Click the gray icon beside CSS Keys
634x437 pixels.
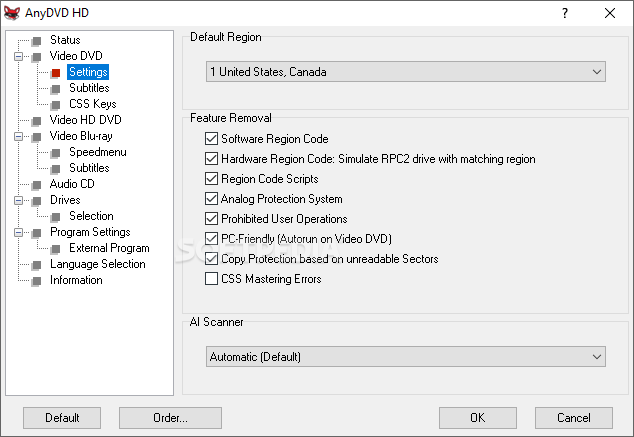click(56, 105)
